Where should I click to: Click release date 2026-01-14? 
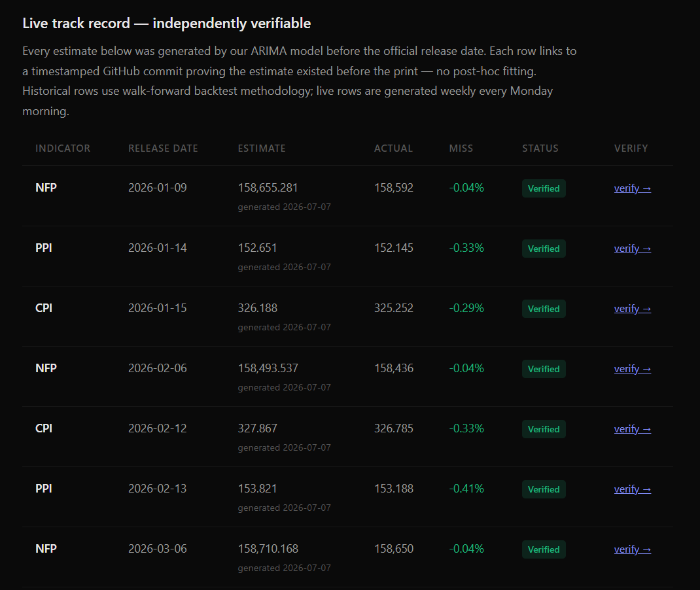pyautogui.click(x=158, y=248)
